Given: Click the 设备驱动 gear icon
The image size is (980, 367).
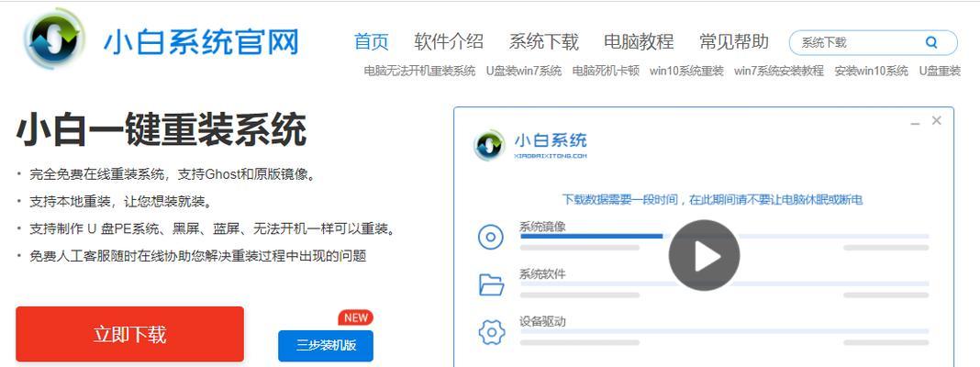Looking at the screenshot, I should 491,332.
